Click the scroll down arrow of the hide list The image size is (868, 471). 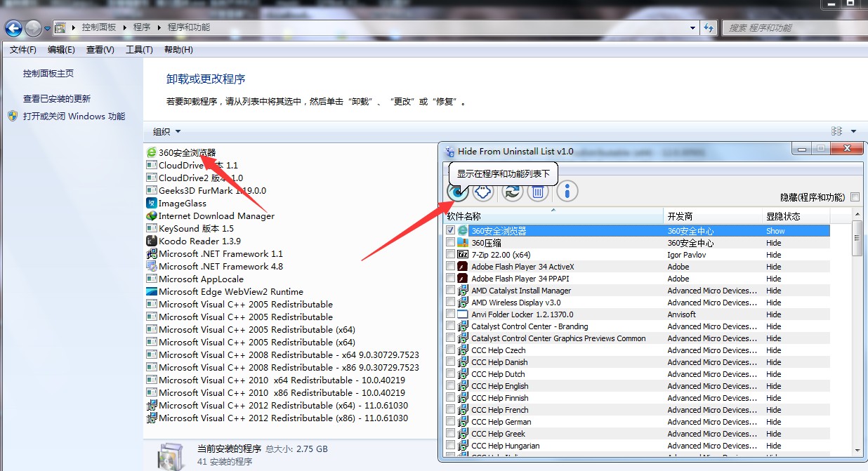(857, 449)
